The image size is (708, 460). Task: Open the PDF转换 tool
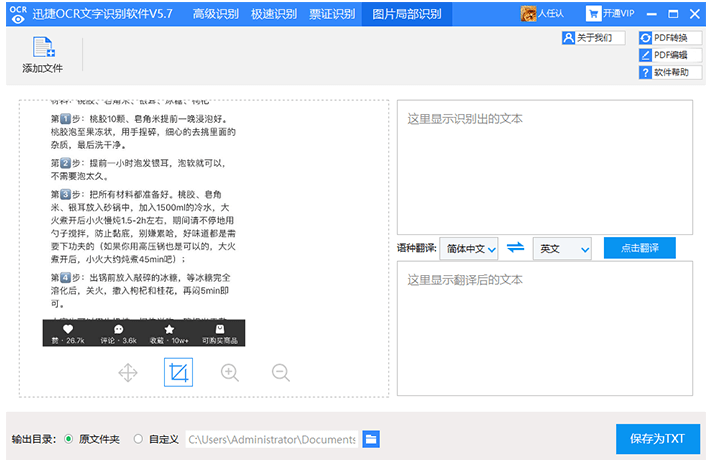[x=664, y=38]
